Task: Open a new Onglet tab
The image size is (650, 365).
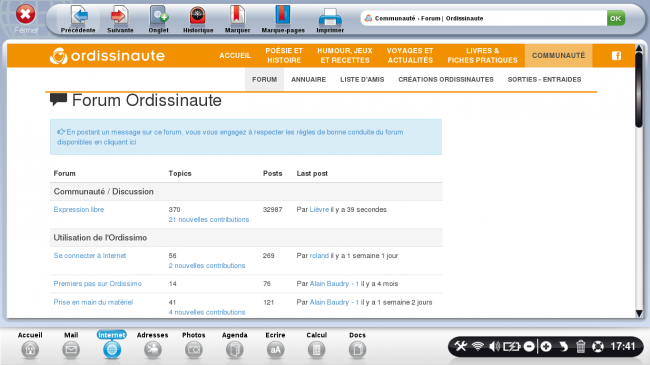Action: [x=158, y=19]
